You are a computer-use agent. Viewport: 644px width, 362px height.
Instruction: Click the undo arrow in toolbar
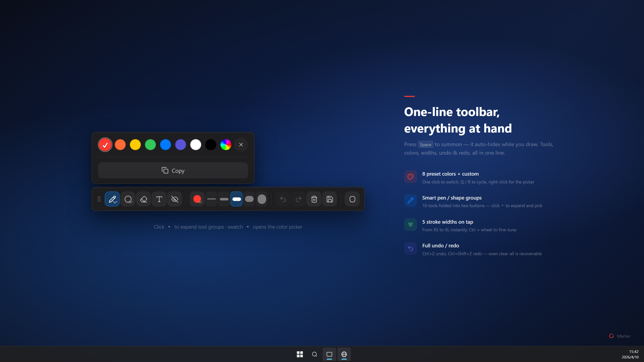[x=283, y=199]
